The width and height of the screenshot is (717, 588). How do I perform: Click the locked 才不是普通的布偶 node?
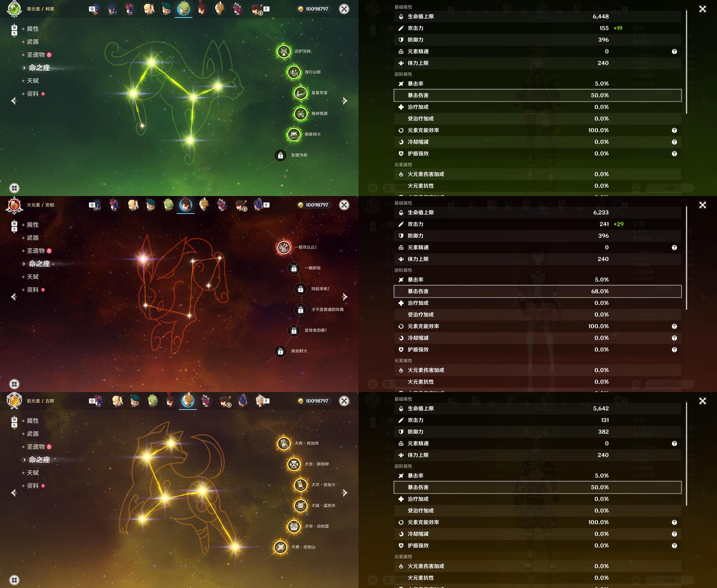click(301, 309)
